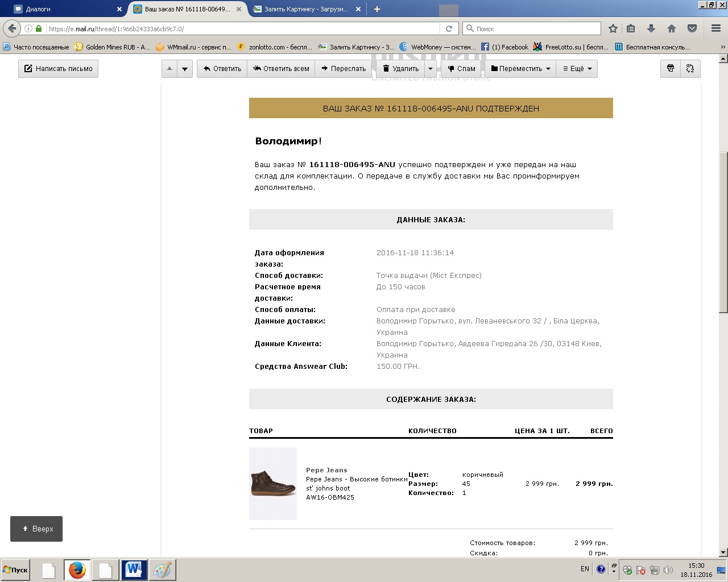Open the Пуск start menu
Image resolution: width=728 pixels, height=582 pixels.
pyautogui.click(x=15, y=570)
